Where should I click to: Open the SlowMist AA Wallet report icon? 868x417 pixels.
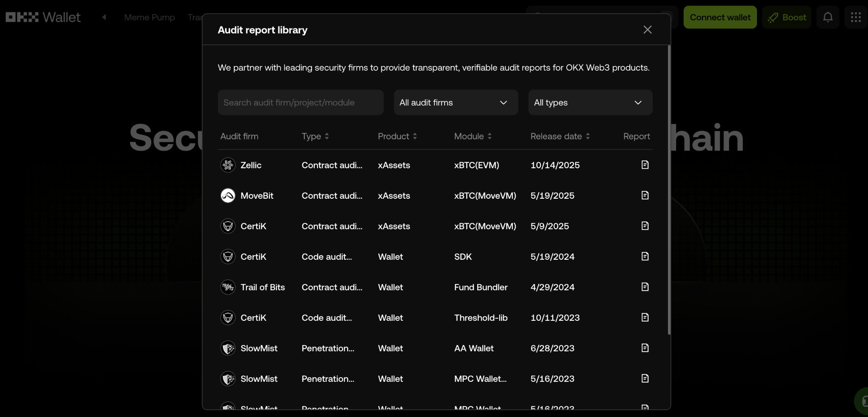point(645,348)
